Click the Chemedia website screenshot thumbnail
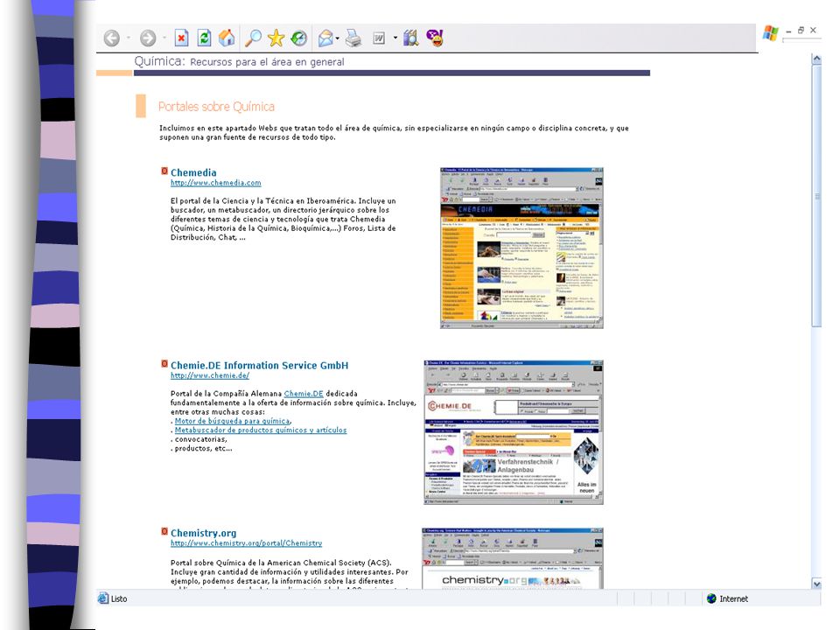Viewport: 840px width, 630px height. tap(521, 248)
